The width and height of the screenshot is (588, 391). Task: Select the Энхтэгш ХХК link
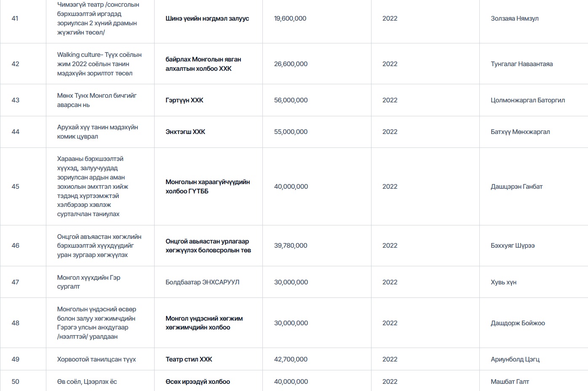click(x=185, y=132)
